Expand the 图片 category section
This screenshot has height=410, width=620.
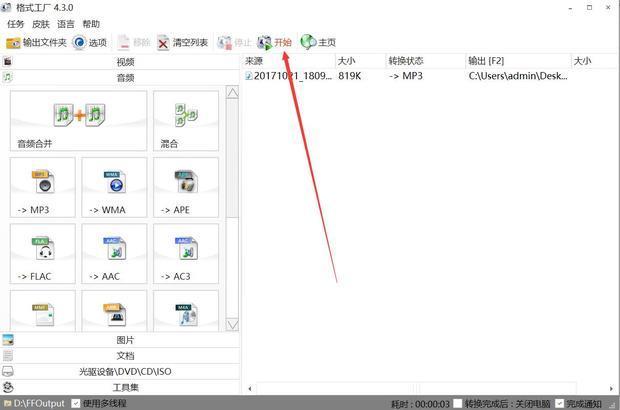tap(125, 340)
